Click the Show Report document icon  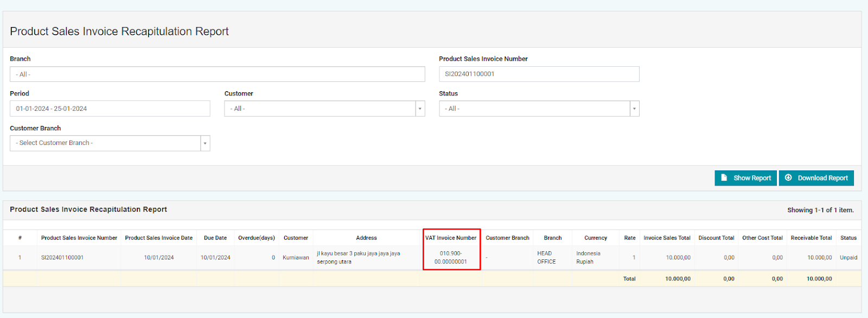(724, 178)
